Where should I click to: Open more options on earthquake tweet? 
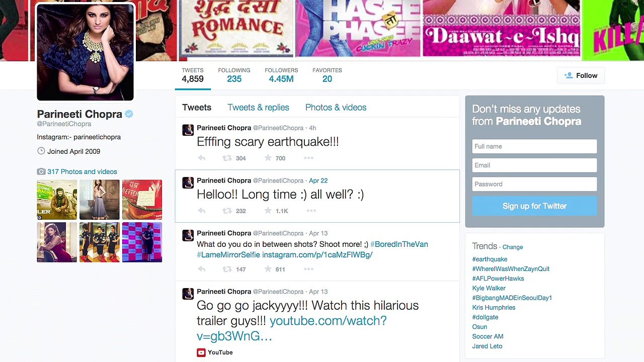[x=308, y=158]
